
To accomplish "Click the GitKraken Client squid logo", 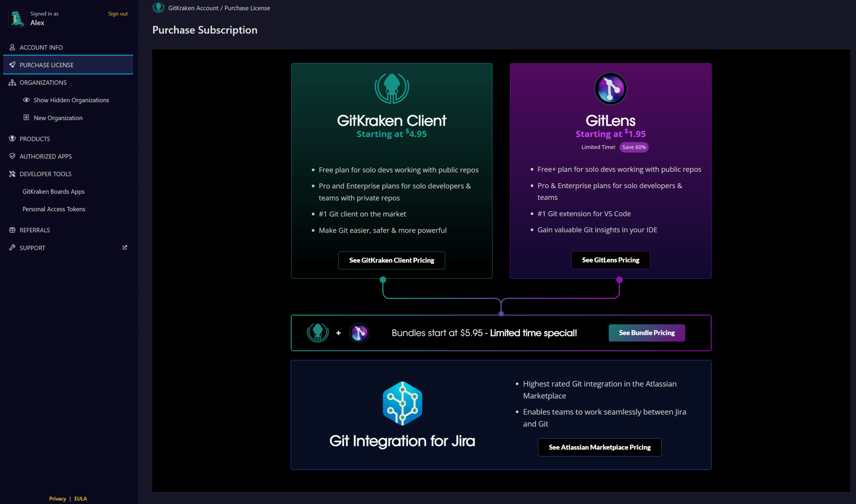I will click(391, 88).
